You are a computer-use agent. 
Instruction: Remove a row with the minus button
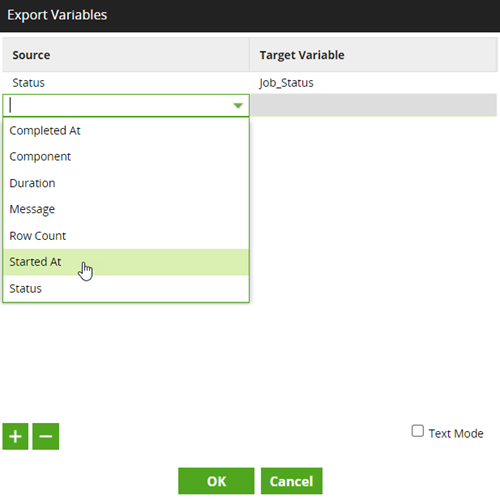click(x=46, y=436)
